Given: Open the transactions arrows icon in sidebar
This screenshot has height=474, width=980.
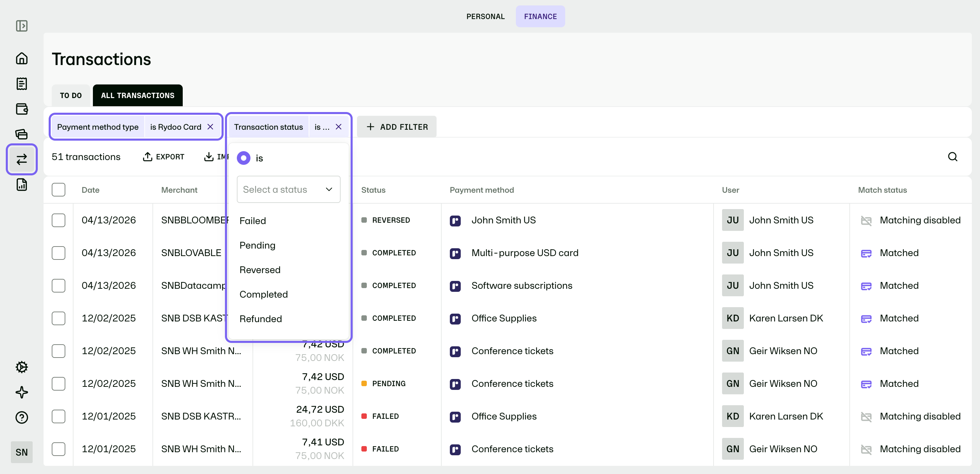Looking at the screenshot, I should (22, 159).
